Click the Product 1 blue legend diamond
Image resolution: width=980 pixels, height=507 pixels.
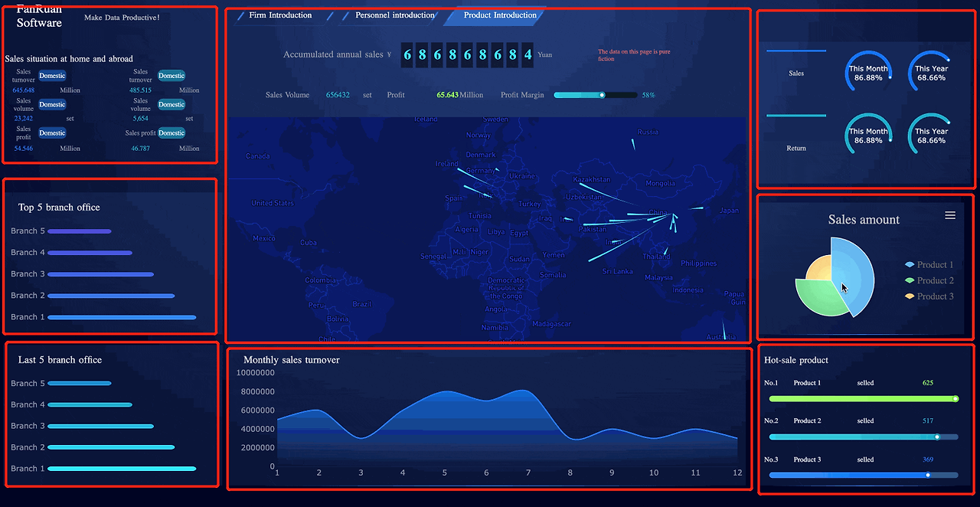908,264
